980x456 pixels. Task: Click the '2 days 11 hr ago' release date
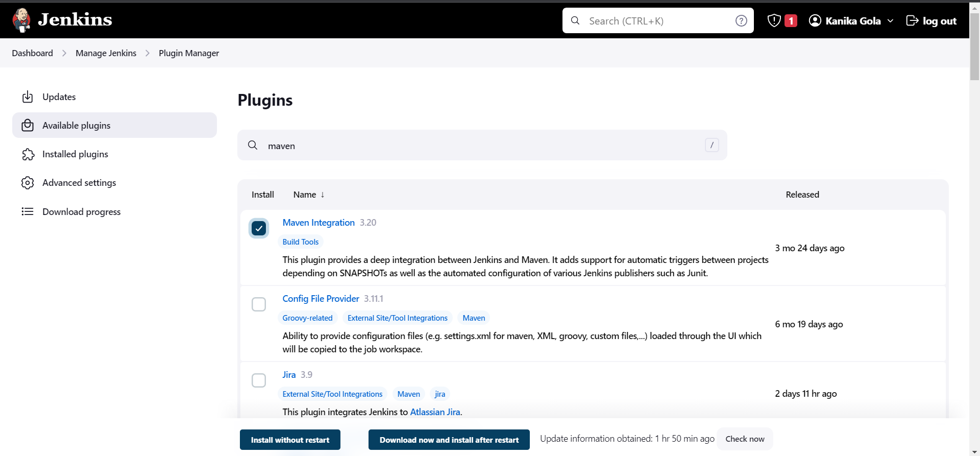pos(806,394)
